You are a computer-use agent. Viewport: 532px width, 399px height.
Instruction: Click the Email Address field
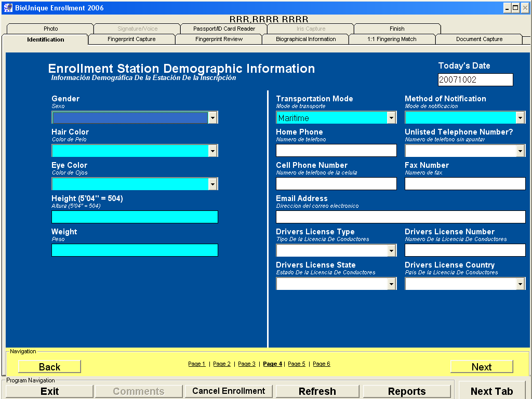[401, 217]
